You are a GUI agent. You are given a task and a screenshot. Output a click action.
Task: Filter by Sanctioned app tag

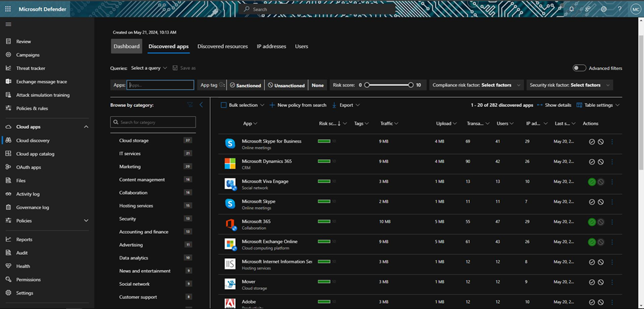tap(246, 85)
